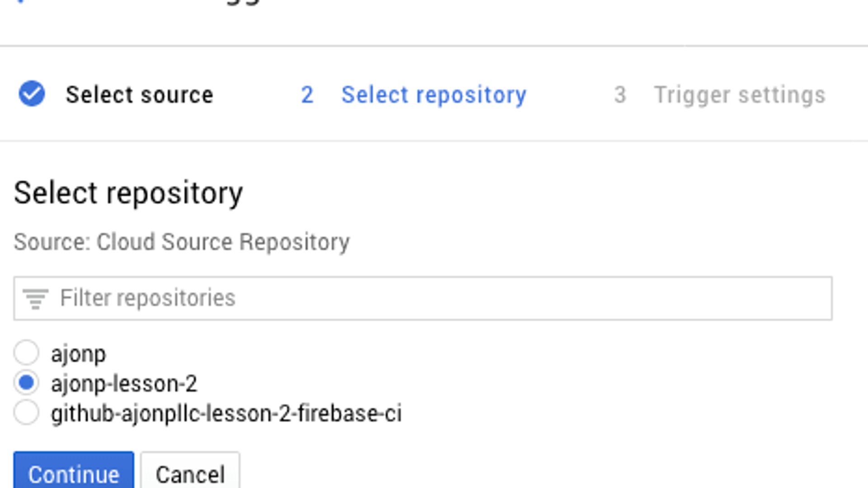The image size is (868, 488).
Task: Select the ajonp radio button
Action: pyautogui.click(x=26, y=353)
